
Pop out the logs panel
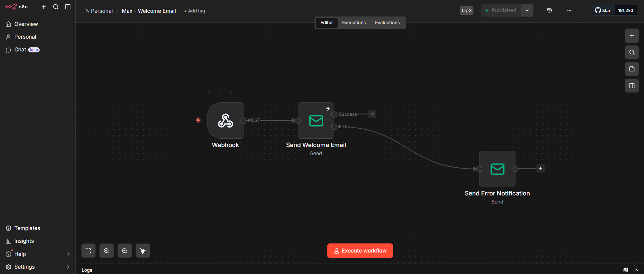[x=626, y=270]
